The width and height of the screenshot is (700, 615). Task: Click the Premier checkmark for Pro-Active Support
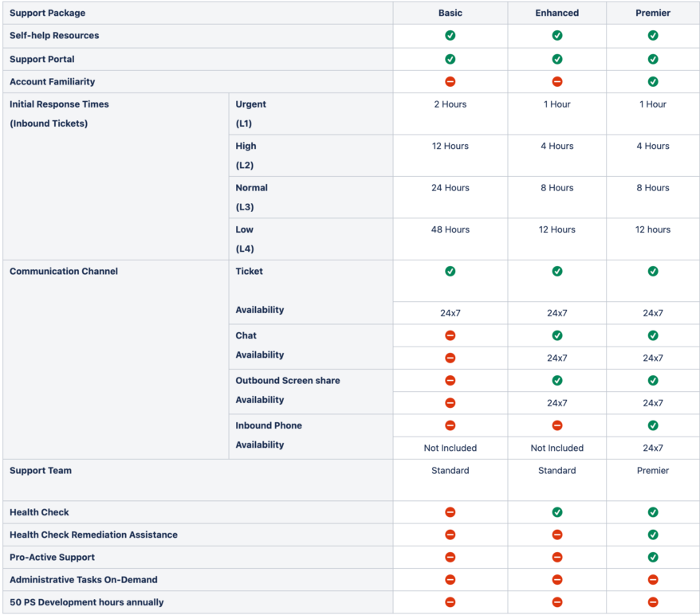point(653,557)
